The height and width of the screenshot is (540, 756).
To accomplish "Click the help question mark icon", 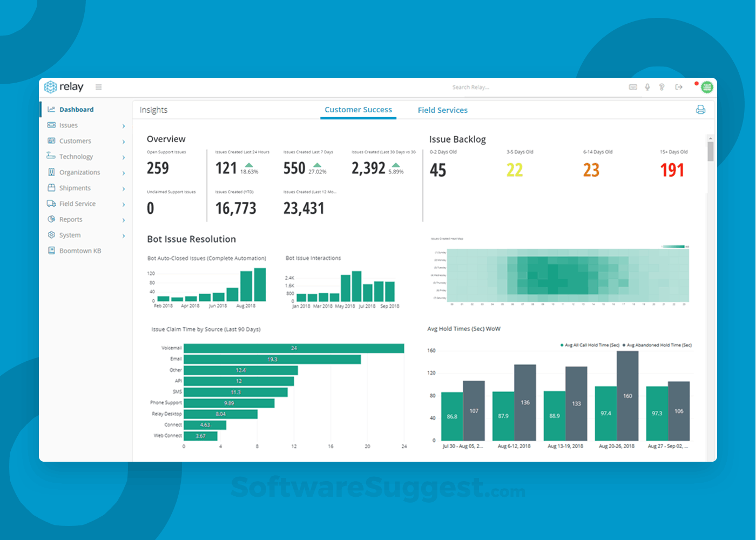I will point(661,86).
